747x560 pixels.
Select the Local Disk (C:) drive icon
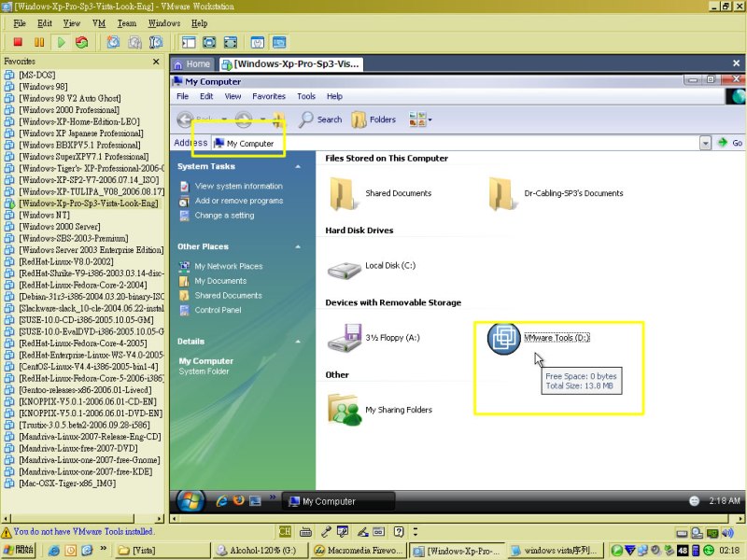(344, 270)
